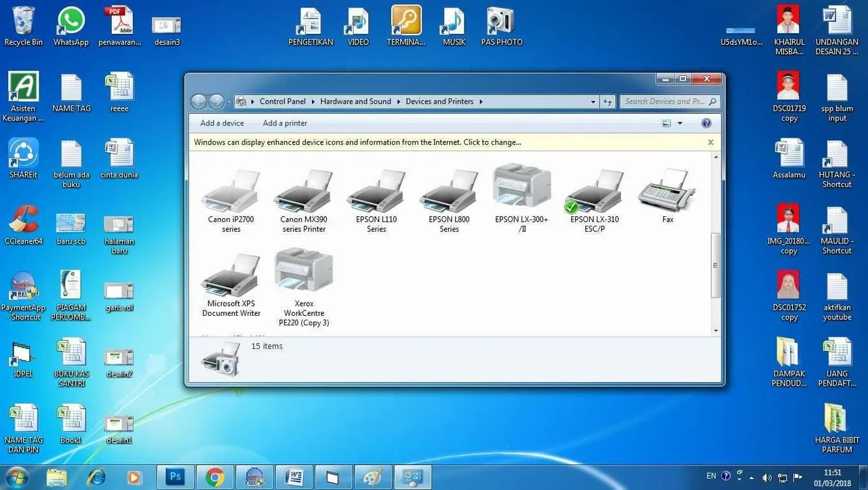
Task: Select the WhatsApp desktop shortcut
Action: pyautogui.click(x=71, y=27)
